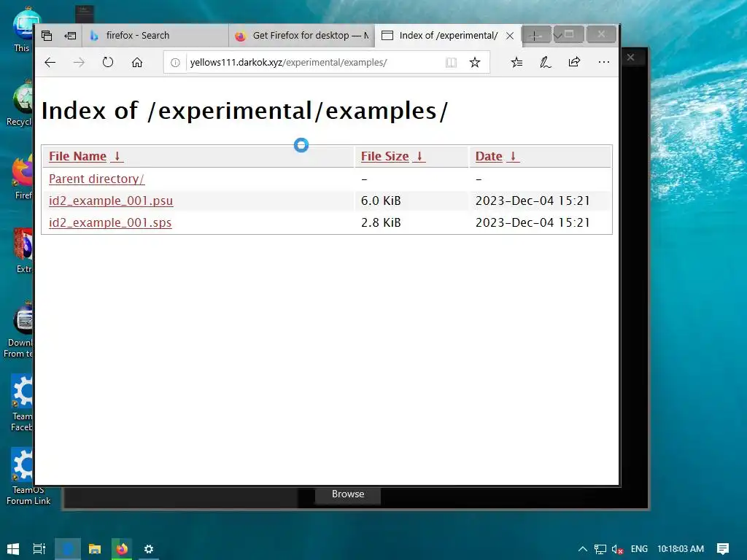Change ENG input language

click(639, 549)
